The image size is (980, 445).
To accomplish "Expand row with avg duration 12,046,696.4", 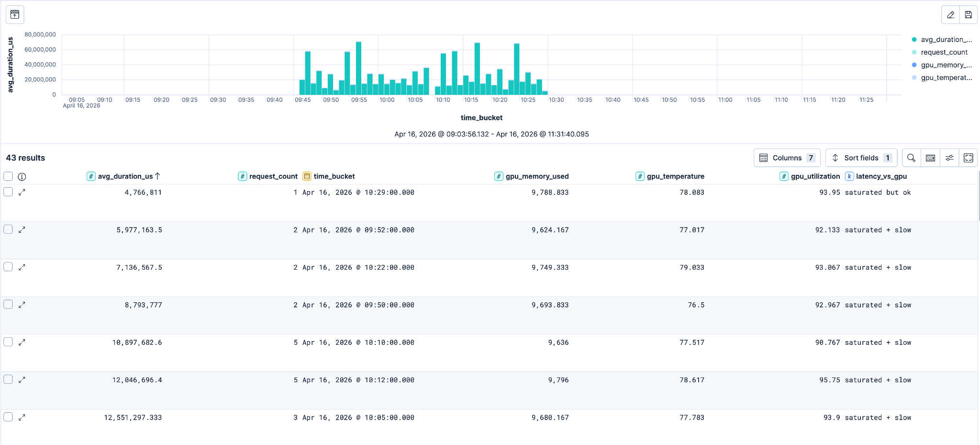I will tap(22, 380).
